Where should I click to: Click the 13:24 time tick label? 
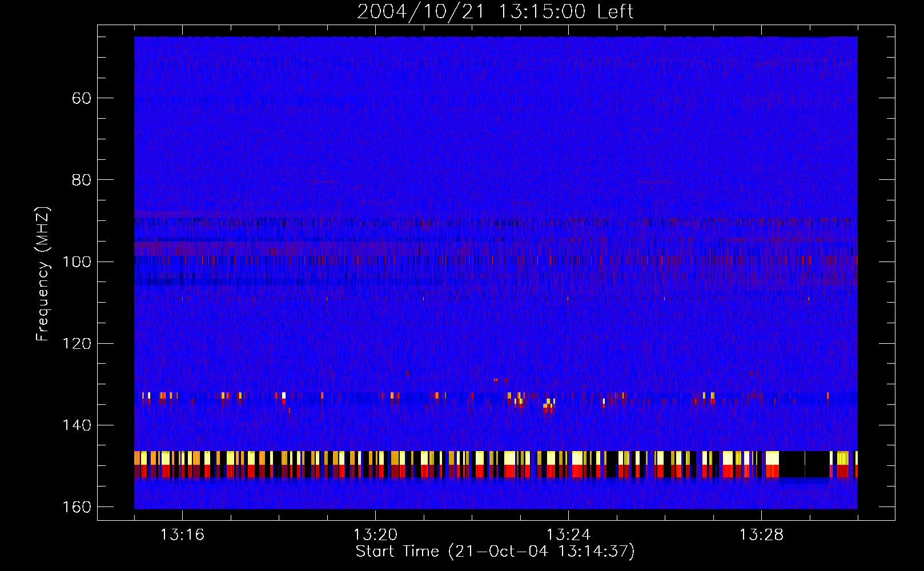click(x=568, y=535)
